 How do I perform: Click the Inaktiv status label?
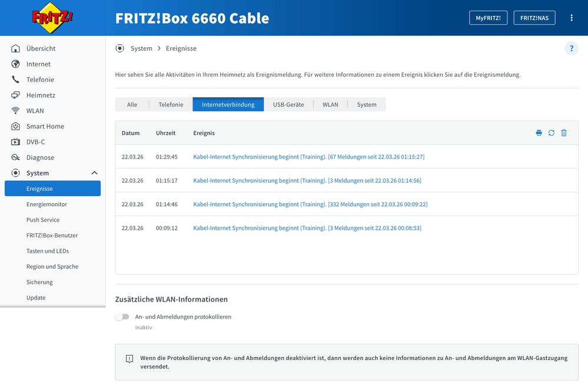144,328
